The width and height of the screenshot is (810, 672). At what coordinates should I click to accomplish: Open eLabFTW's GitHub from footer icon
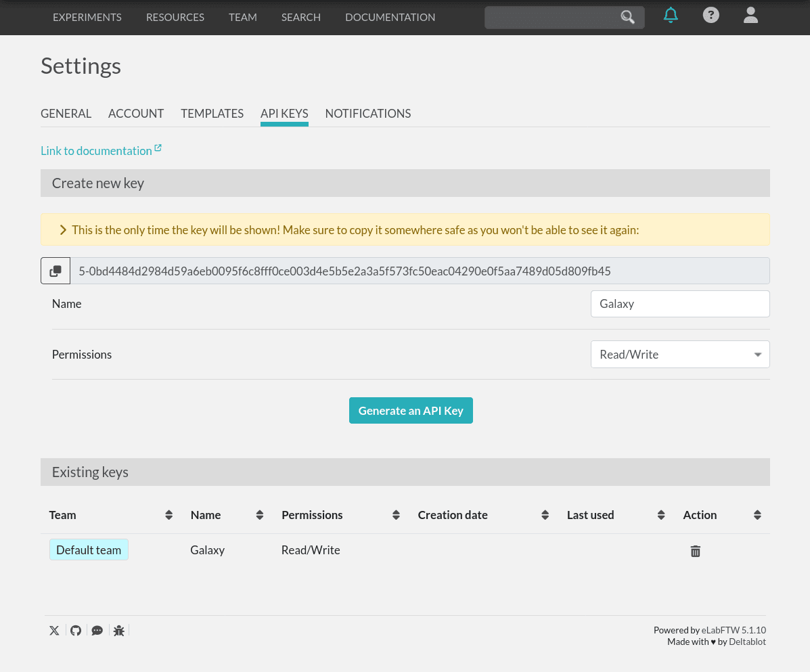tap(75, 630)
